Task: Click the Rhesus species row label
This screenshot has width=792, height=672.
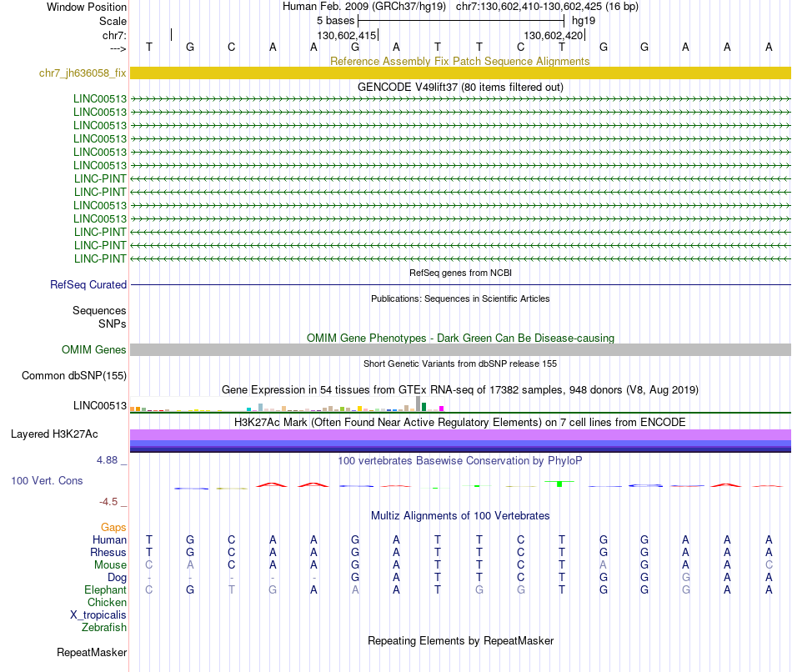Action: (108, 553)
